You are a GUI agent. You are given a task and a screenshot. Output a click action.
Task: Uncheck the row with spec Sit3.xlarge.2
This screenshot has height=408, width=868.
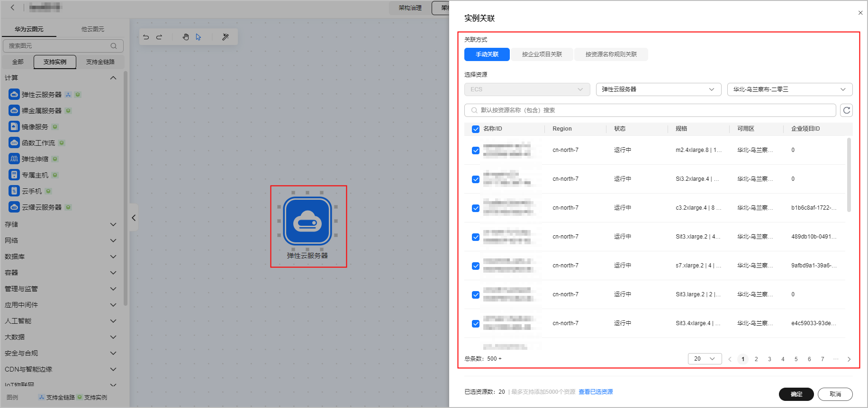pos(476,237)
